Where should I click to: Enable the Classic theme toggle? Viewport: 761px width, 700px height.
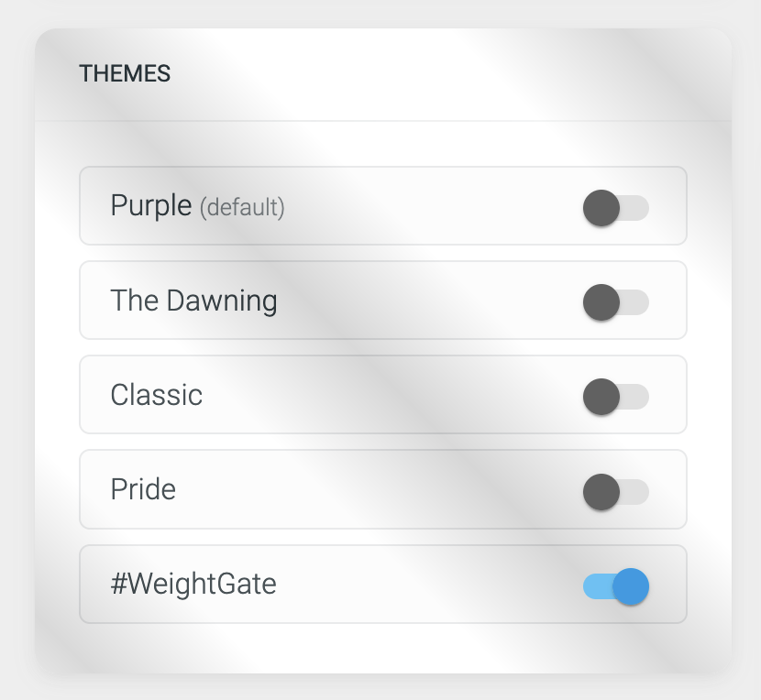click(x=615, y=396)
